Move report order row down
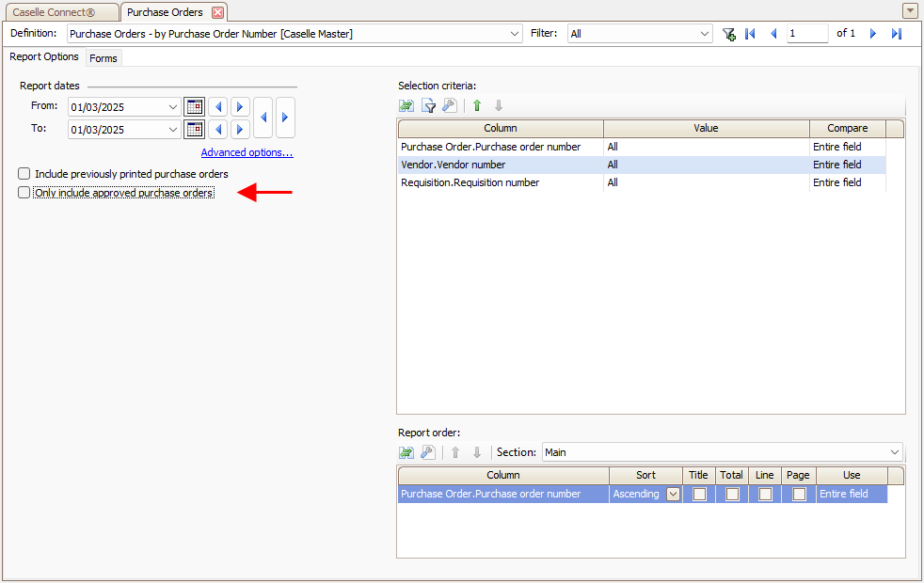 point(477,452)
